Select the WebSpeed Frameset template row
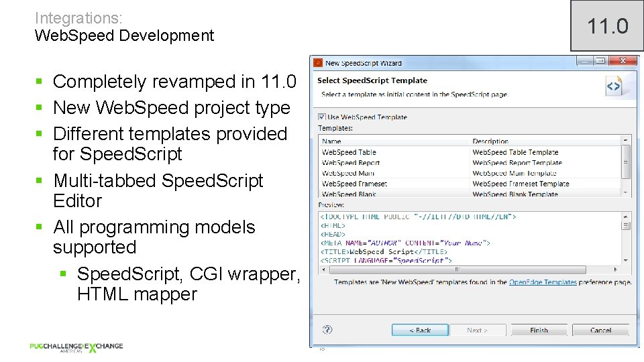 470,184
